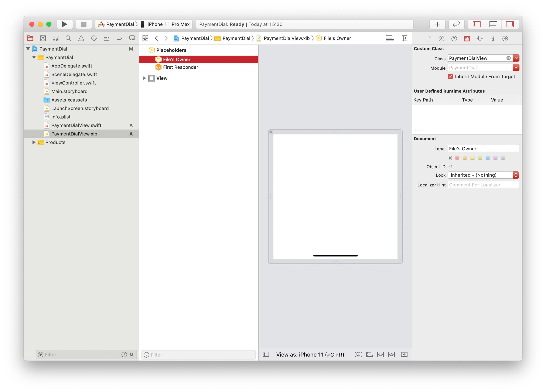Open the Library with the plus button
Image resolution: width=546 pixels, height=392 pixels.
point(437,24)
